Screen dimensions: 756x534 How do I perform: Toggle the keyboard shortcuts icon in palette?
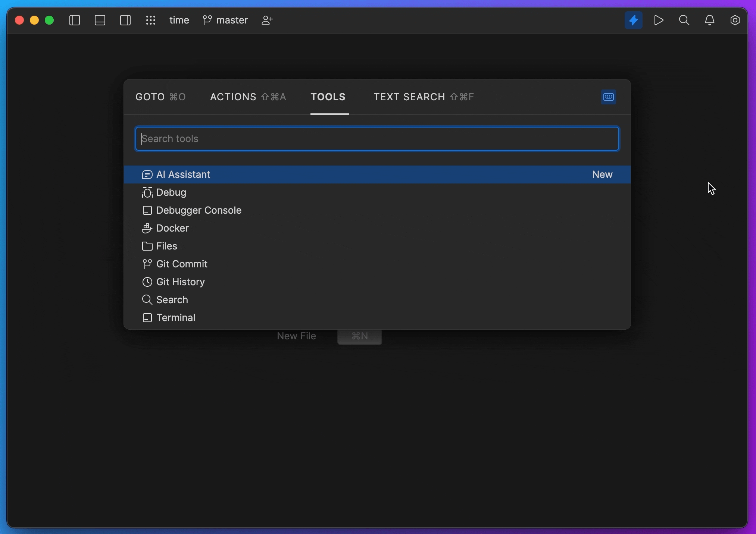609,97
